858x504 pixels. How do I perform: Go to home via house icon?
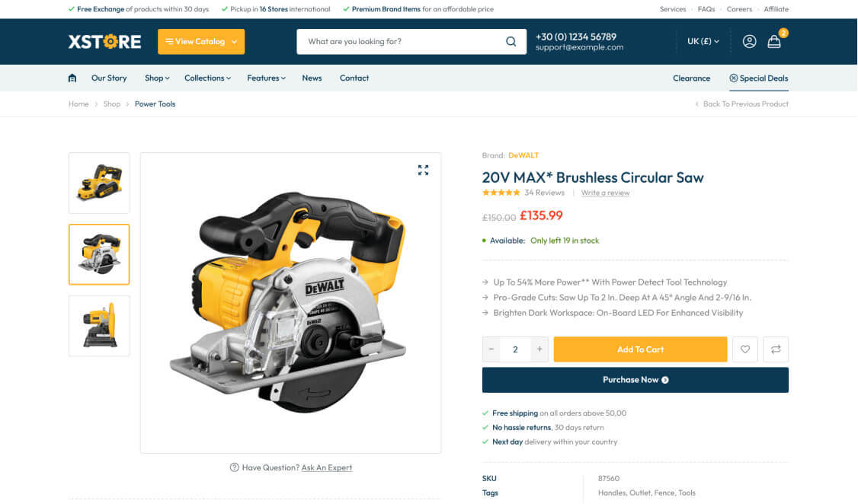pos(72,78)
